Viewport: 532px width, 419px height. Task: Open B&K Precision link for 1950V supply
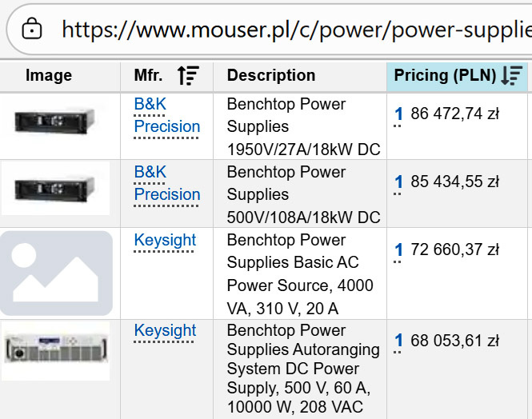point(166,115)
